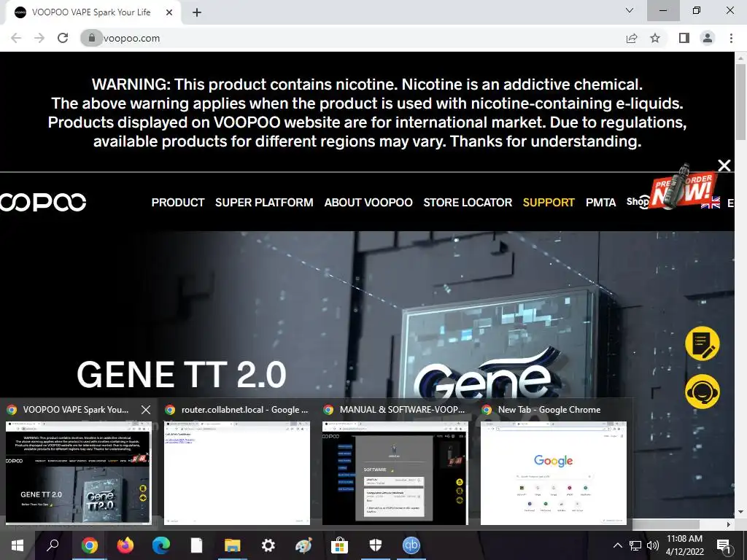Open Chrome three-dot menu
Screen dimensions: 747x560
point(731,38)
